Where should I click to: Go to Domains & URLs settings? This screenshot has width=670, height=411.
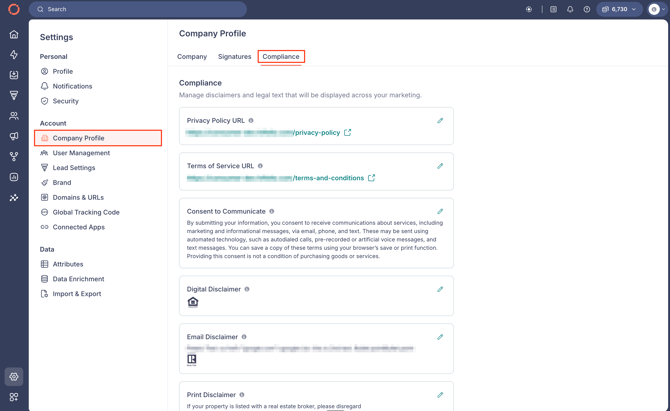78,197
